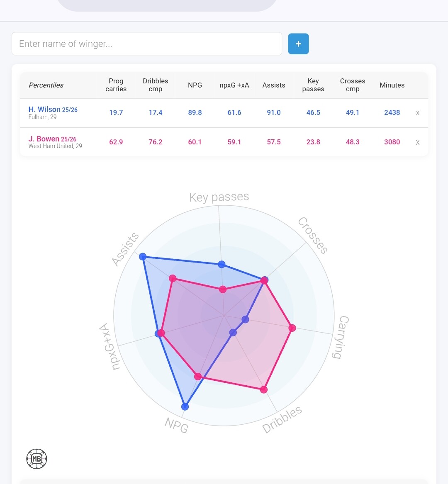448x484 pixels.
Task: Sort by Crosses cmp column header
Action: [353, 85]
